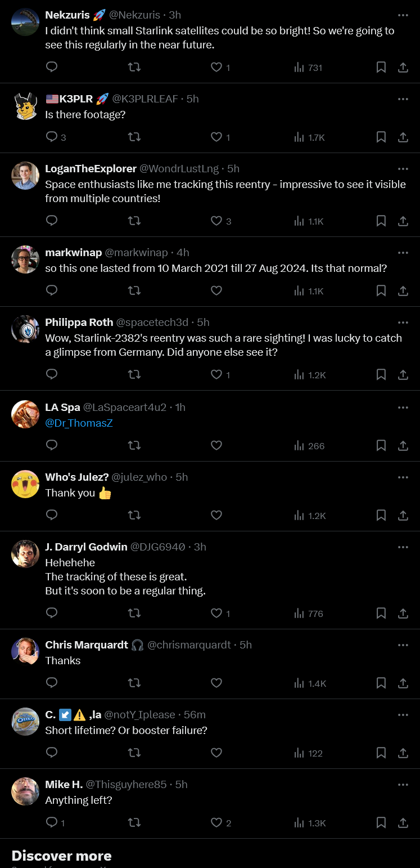View replies on K3PLR's tweet
Image resolution: width=420 pixels, height=868 pixels.
(x=55, y=137)
